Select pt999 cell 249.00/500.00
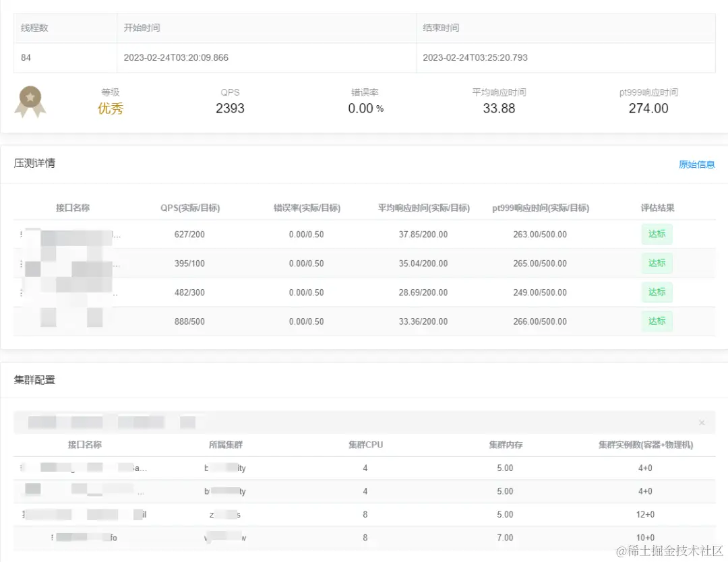728x562 pixels. pos(540,292)
